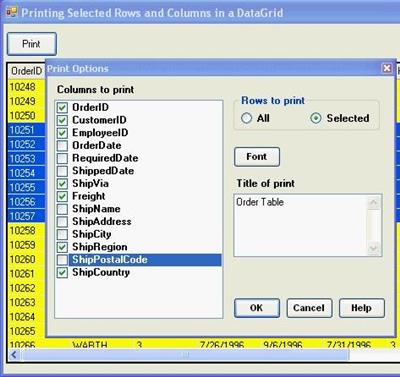Click the title textbox scroll up arrow
Image resolution: width=400 pixels, height=377 pixels.
pyautogui.click(x=374, y=202)
